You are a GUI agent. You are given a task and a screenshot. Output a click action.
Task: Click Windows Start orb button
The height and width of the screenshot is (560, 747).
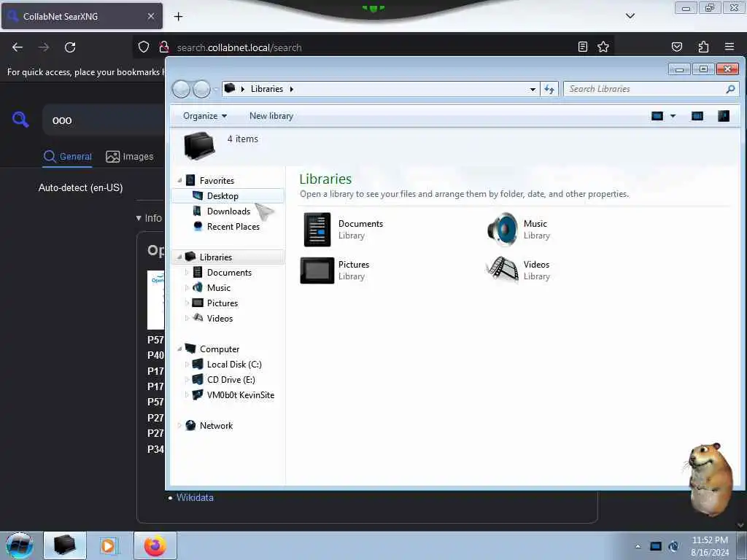tap(20, 545)
